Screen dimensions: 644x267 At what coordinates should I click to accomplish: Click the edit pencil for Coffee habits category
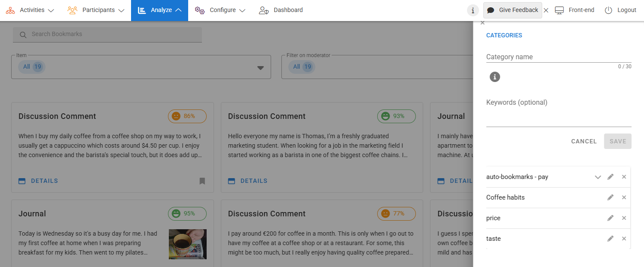pos(610,197)
